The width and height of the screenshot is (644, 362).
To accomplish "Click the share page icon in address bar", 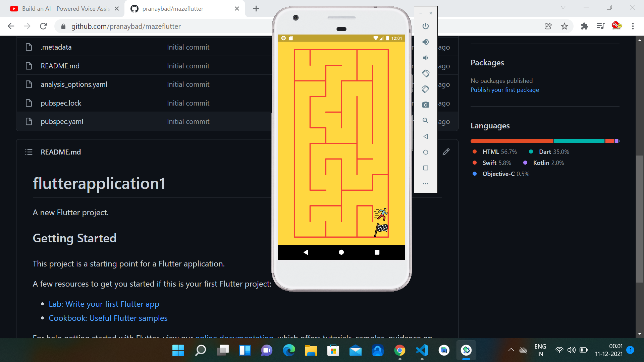I will (x=548, y=26).
